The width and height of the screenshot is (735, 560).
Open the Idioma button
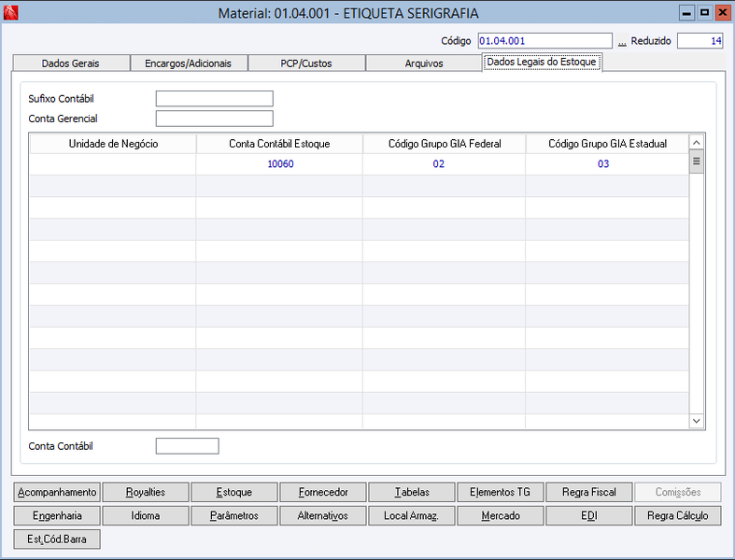[146, 515]
